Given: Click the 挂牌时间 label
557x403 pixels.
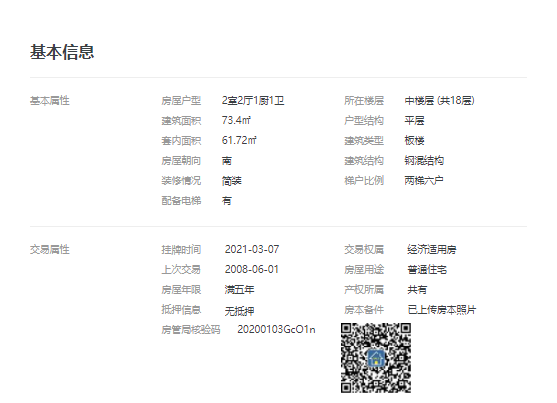Looking at the screenshot, I should point(181,249).
